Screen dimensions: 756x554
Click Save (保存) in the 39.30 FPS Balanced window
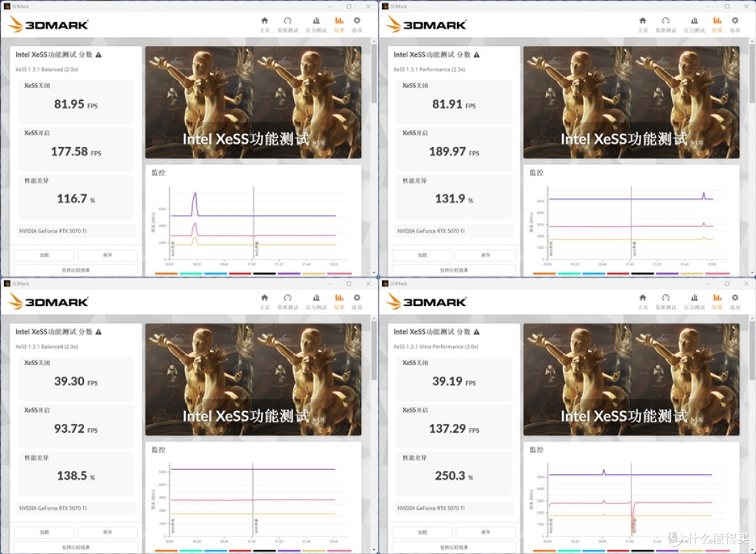[x=108, y=532]
